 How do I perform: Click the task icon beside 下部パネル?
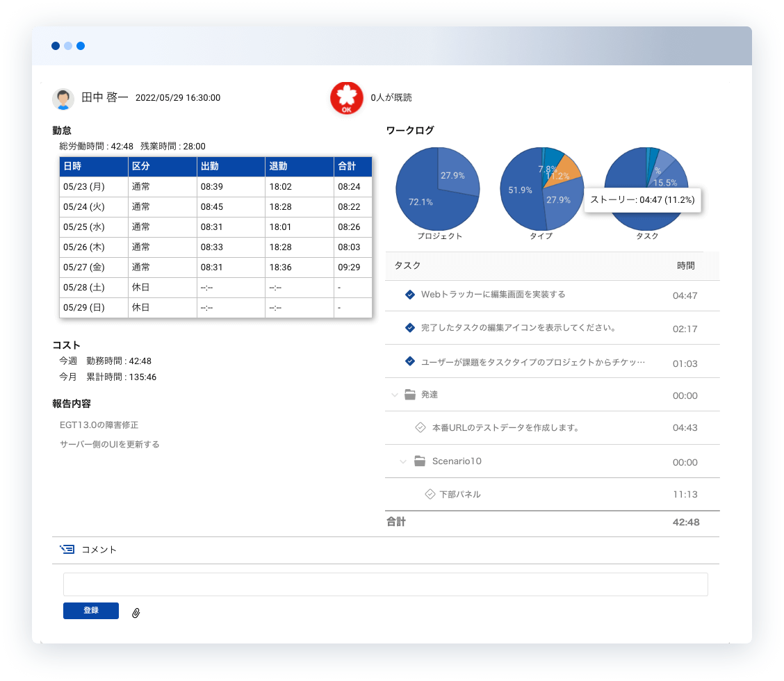[x=430, y=495]
